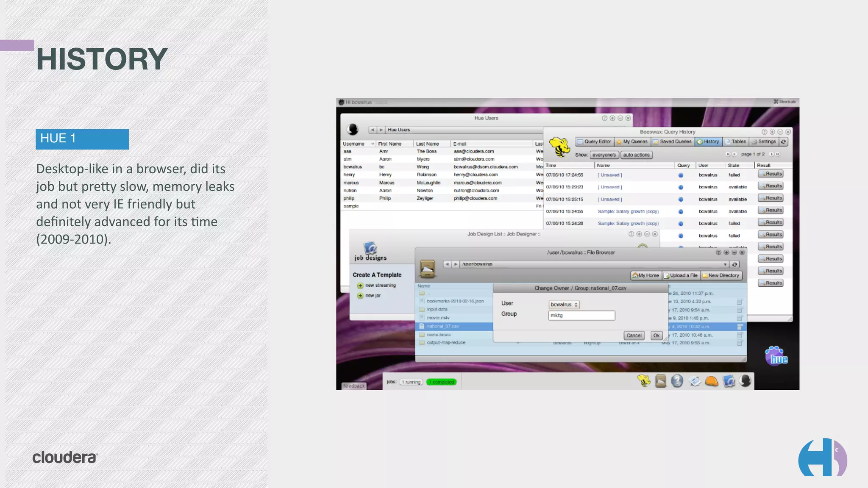Viewport: 868px width, 488px height.
Task: Click the notepad icon in the dock
Action: click(x=695, y=381)
